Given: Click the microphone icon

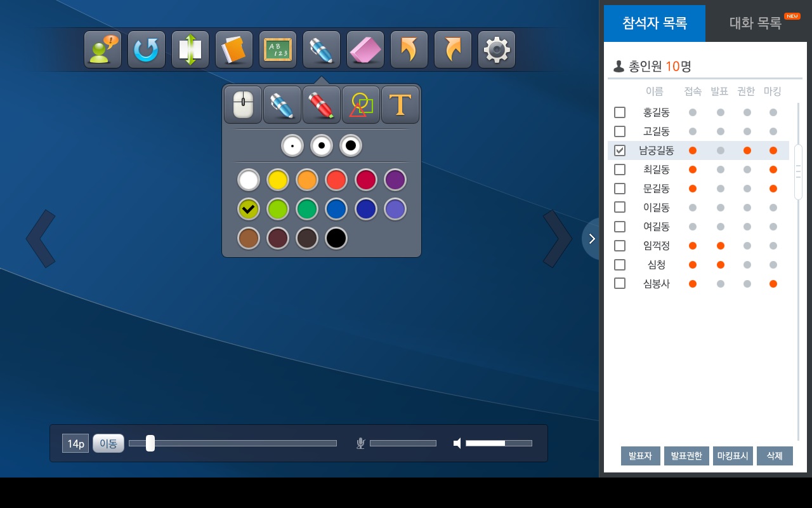Looking at the screenshot, I should click(360, 443).
